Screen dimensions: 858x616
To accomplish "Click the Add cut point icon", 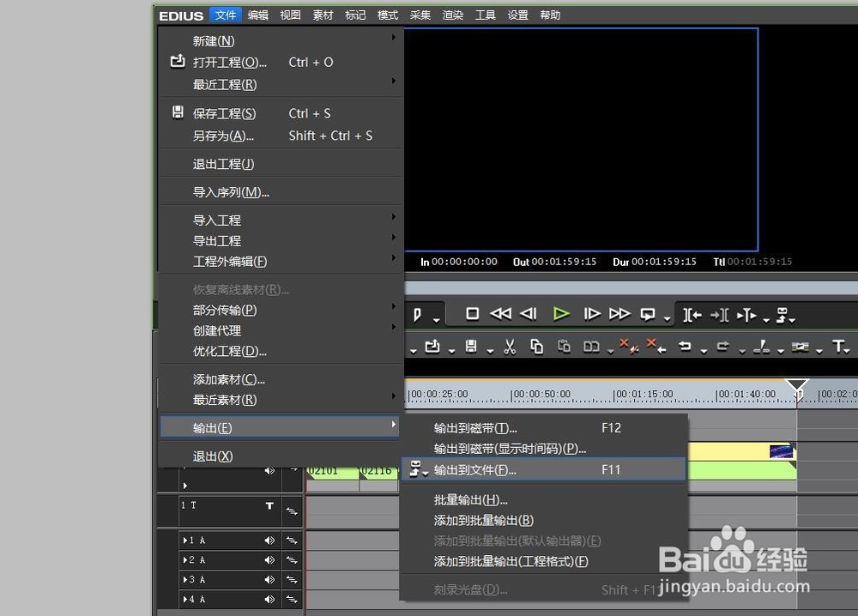I will 761,347.
